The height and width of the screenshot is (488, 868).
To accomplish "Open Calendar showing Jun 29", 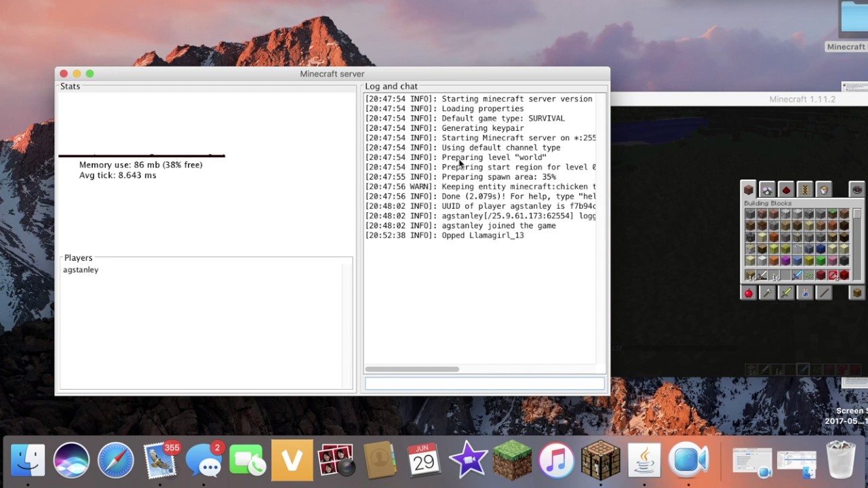I will tap(424, 460).
